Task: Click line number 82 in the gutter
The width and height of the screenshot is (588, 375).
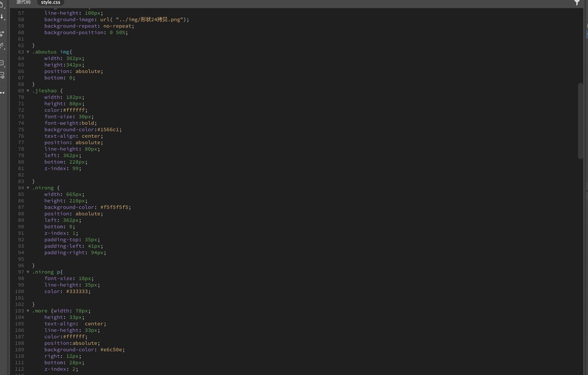Action: [21, 175]
